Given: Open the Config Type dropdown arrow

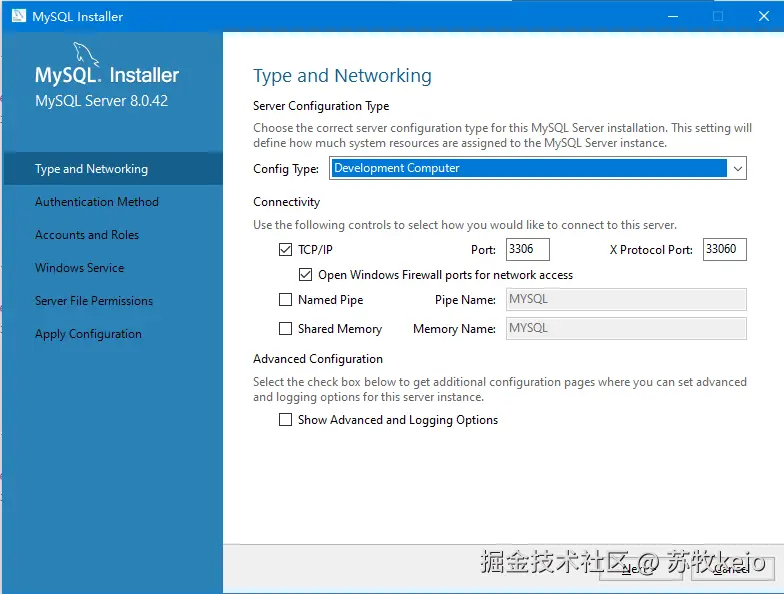Looking at the screenshot, I should tap(738, 168).
